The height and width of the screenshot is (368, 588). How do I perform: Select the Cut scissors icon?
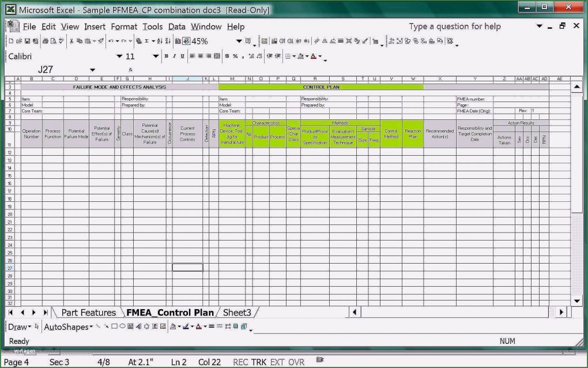(71, 42)
